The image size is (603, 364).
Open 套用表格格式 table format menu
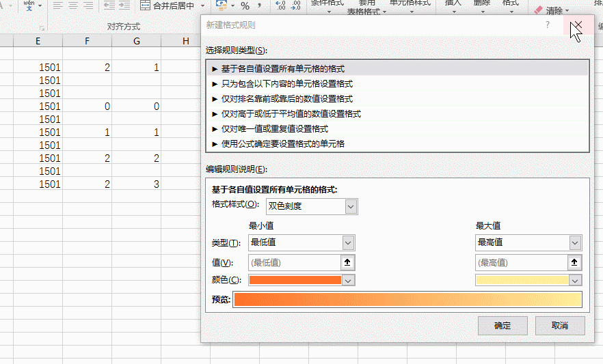pyautogui.click(x=366, y=8)
